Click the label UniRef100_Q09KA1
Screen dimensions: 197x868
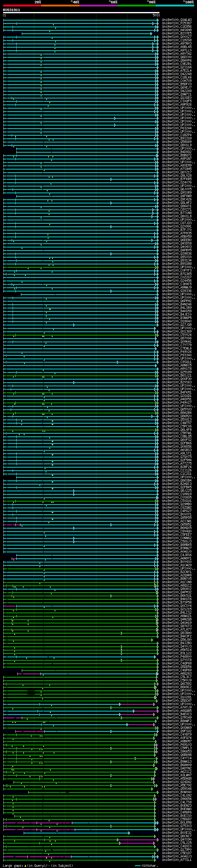click(177, 342)
